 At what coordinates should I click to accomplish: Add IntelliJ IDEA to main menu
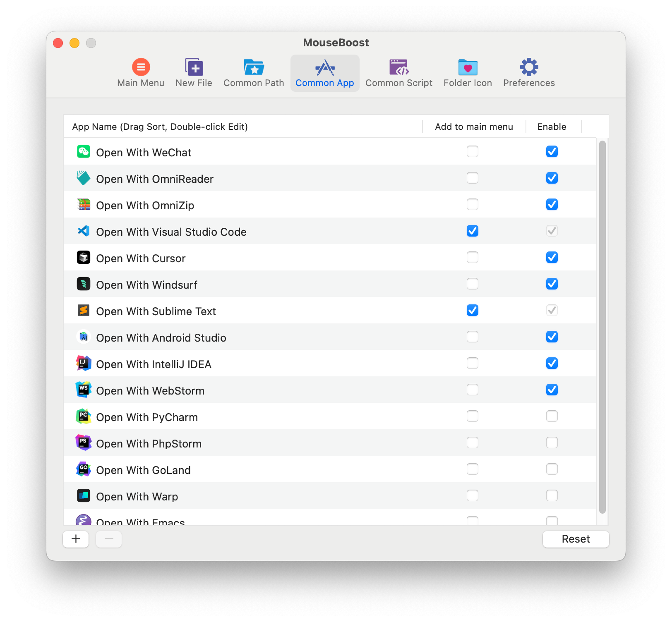(x=473, y=364)
